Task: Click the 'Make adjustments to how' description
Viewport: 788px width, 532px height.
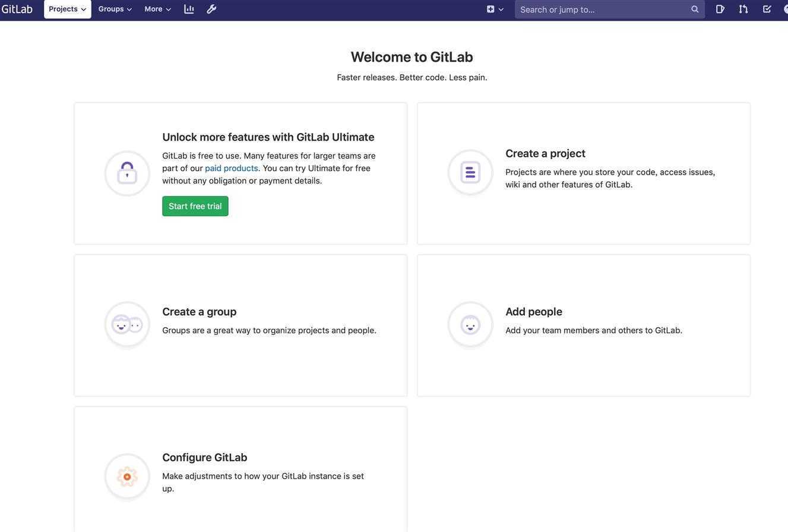Action: [263, 482]
